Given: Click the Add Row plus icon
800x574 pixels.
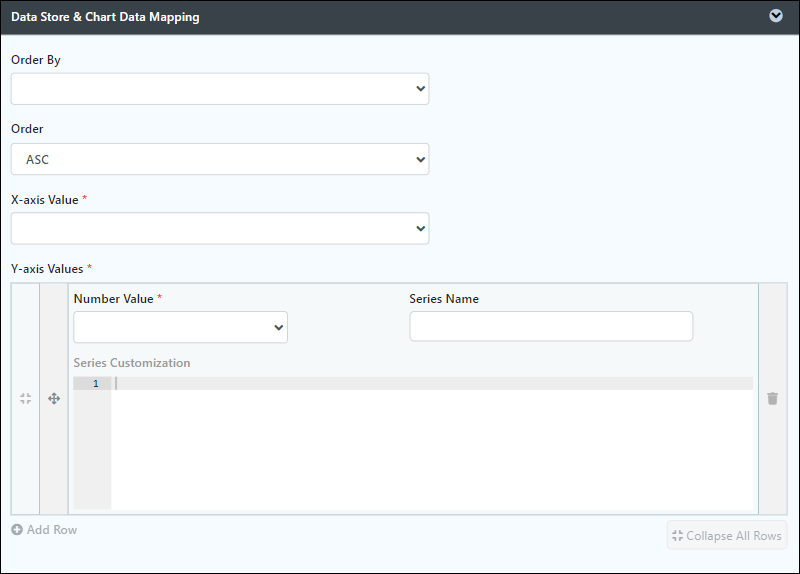Looking at the screenshot, I should (17, 530).
